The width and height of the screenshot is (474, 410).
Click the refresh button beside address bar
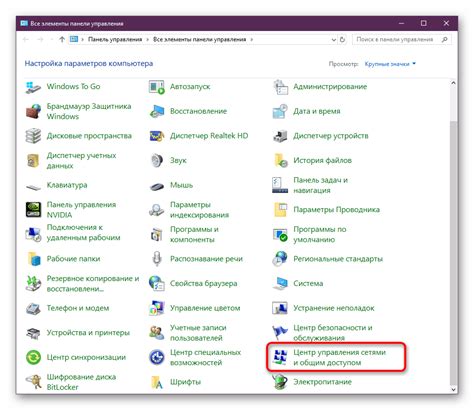coord(342,40)
